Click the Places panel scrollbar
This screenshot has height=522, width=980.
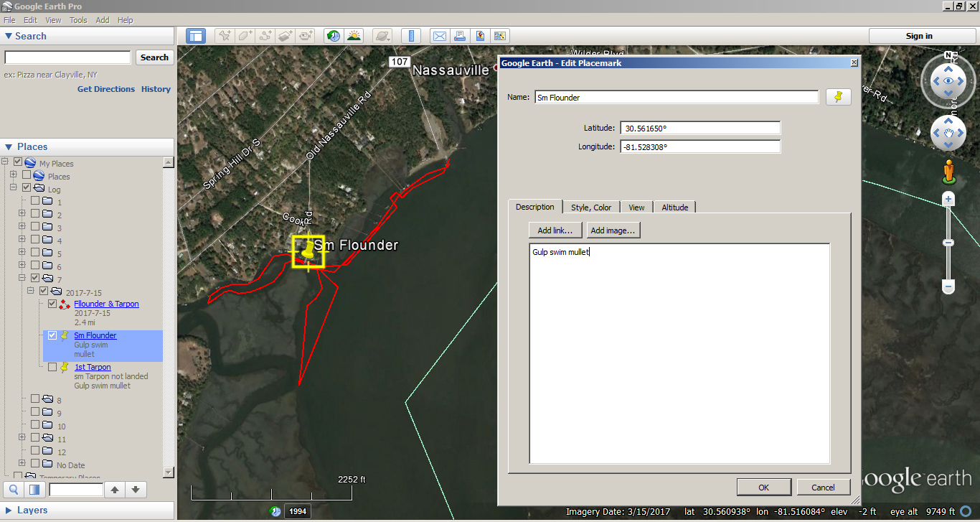pos(169,317)
